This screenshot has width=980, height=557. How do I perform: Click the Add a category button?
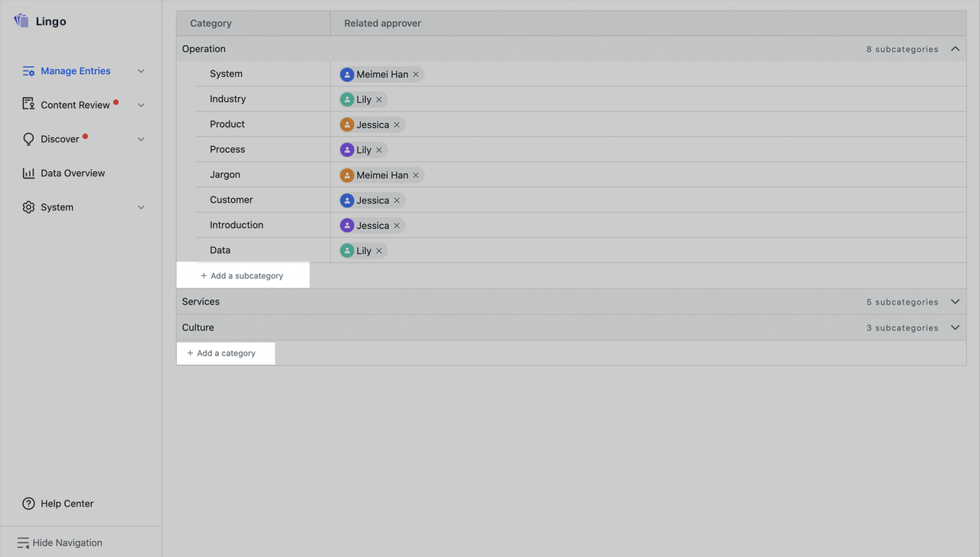tap(226, 353)
